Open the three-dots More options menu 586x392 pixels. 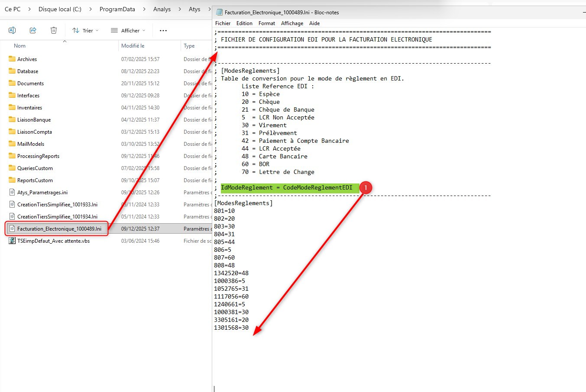click(x=163, y=30)
